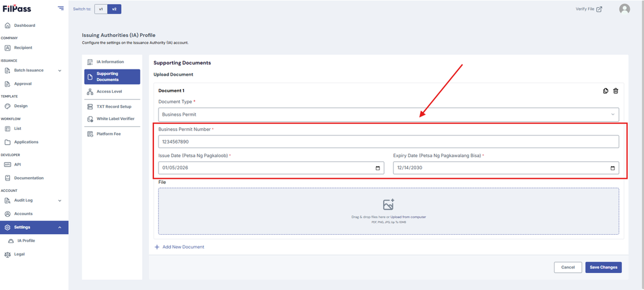Click the Design palette icon
644x290 pixels.
(8, 106)
